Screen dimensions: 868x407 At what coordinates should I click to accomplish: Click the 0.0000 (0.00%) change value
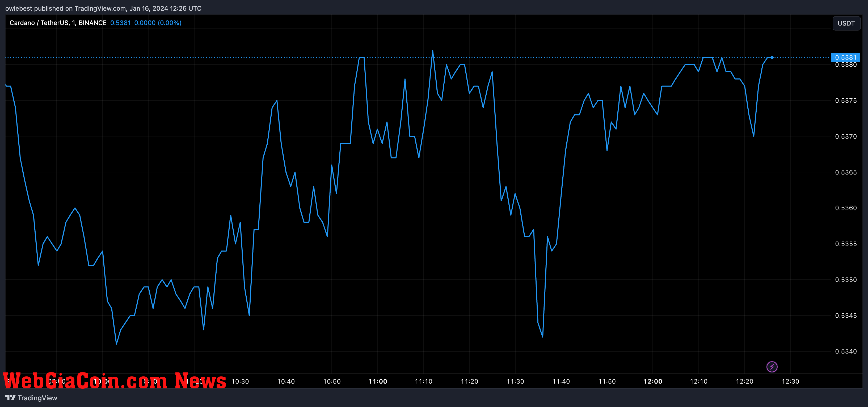coord(158,23)
